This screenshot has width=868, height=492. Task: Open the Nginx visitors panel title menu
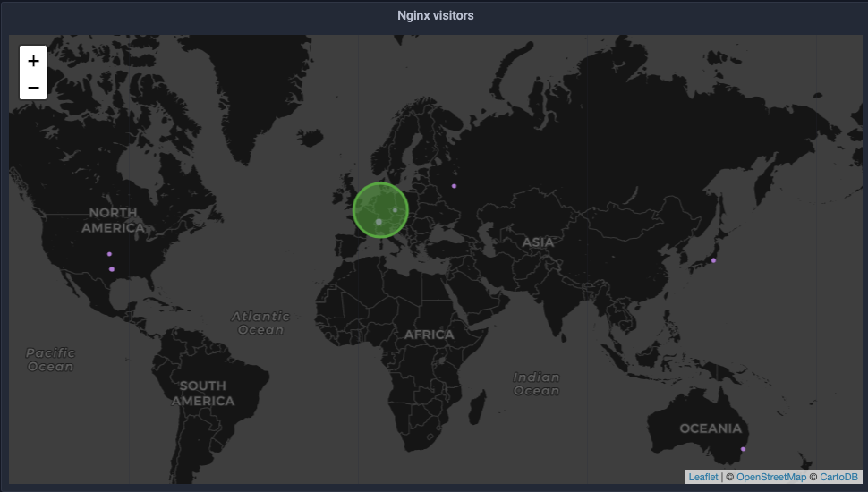tap(435, 15)
